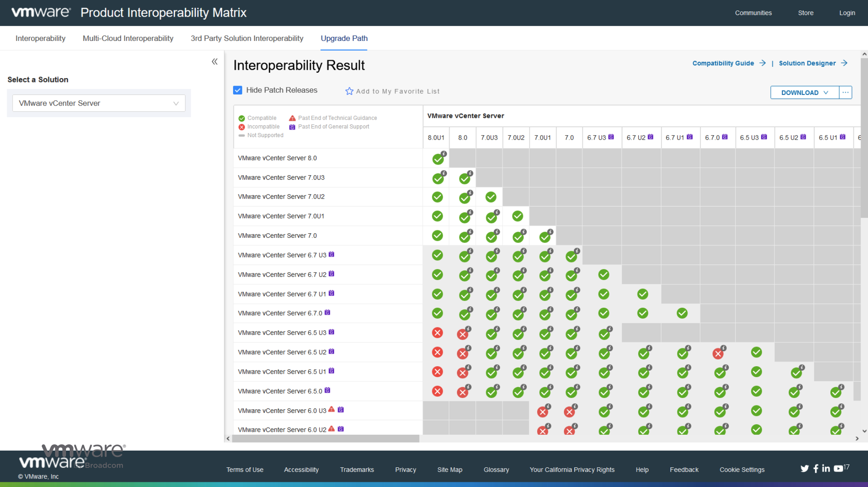This screenshot has width=868, height=487.
Task: Click the favorite star icon
Action: (x=349, y=91)
